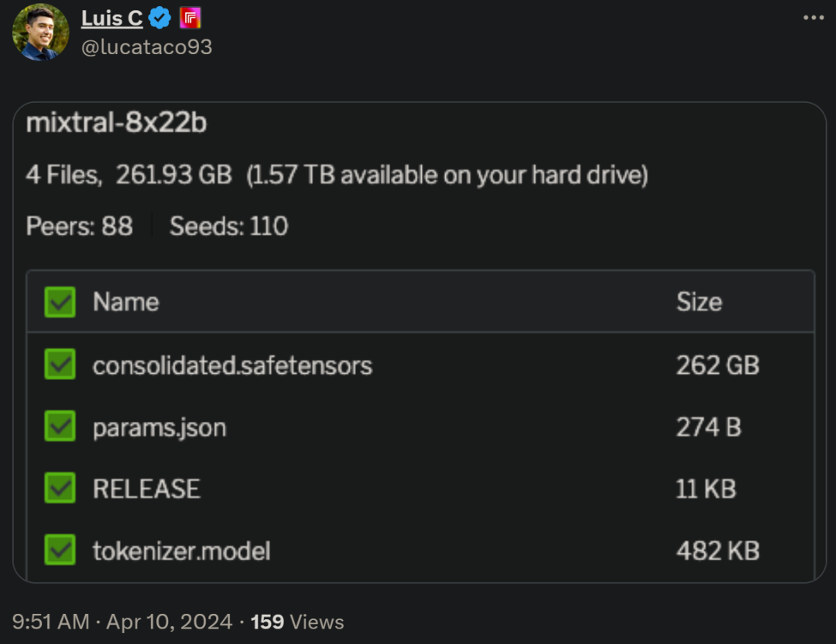Click the green checkmark beside tokenizer.model

(x=60, y=550)
